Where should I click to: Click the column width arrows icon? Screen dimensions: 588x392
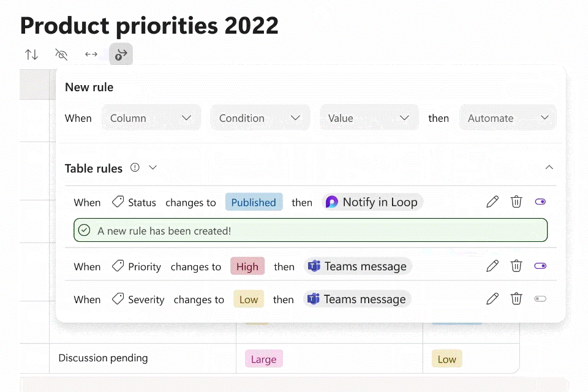point(91,55)
